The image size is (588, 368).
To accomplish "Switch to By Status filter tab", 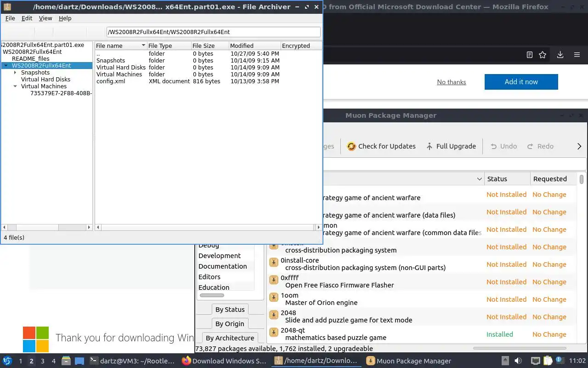I will point(230,310).
